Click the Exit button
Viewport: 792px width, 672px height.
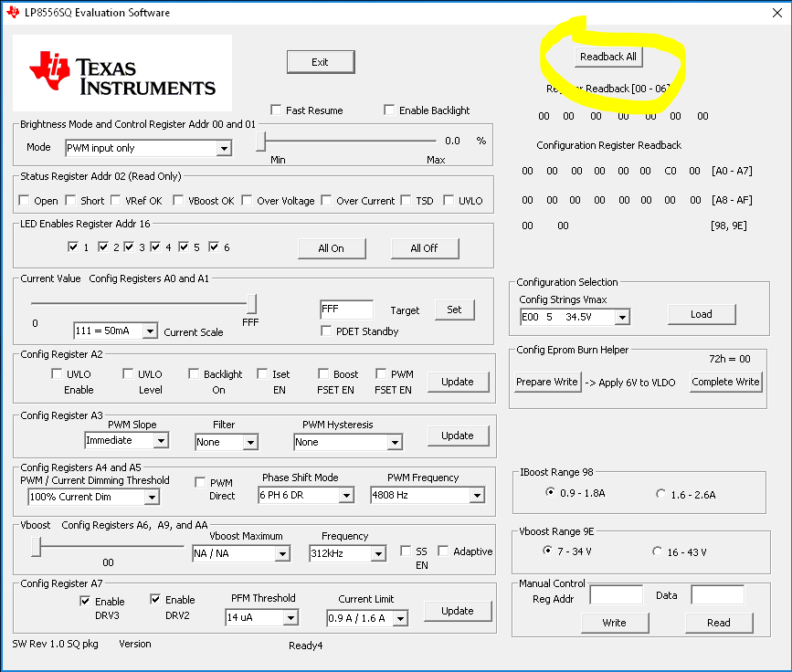coord(321,62)
